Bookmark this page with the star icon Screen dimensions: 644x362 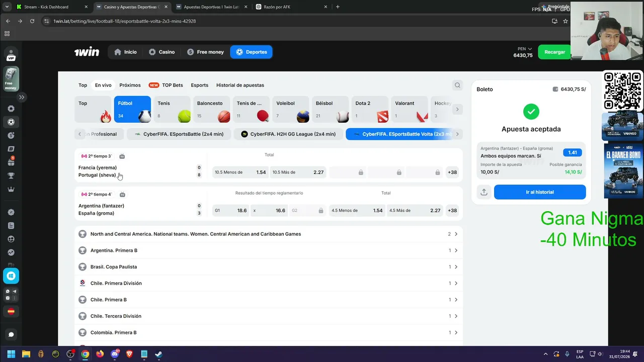(566, 21)
